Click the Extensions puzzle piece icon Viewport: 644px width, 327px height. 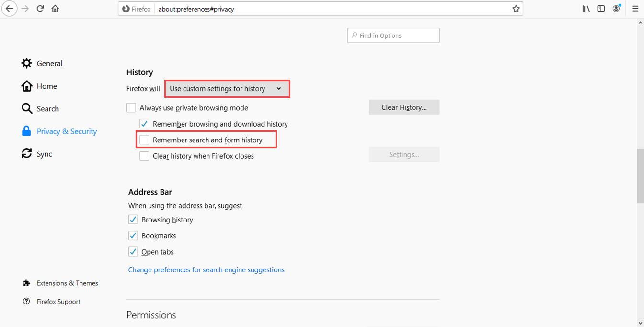click(x=27, y=283)
